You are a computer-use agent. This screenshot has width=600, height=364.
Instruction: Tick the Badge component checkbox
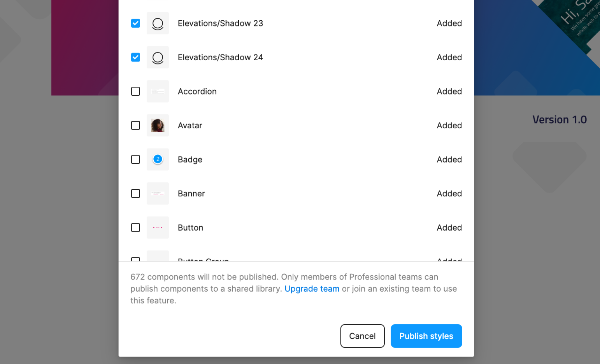(x=135, y=159)
